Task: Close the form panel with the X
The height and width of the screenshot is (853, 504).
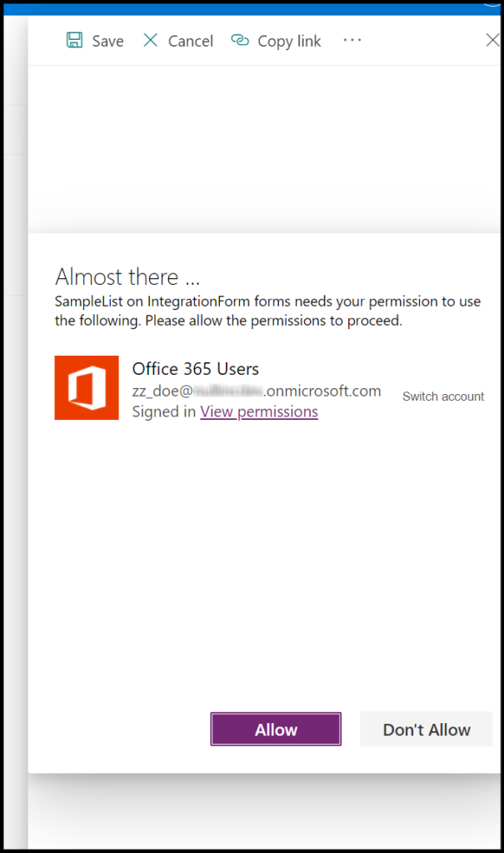Action: (x=492, y=40)
